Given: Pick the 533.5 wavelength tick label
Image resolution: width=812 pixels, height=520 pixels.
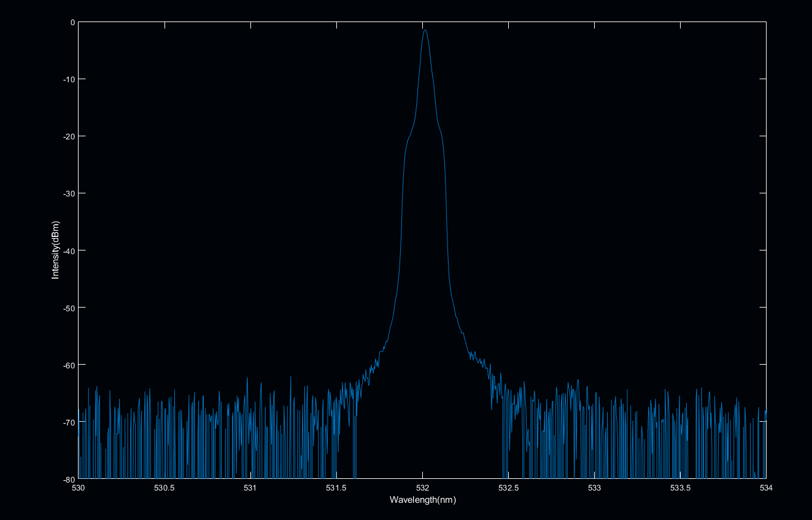Looking at the screenshot, I should click(680, 488).
